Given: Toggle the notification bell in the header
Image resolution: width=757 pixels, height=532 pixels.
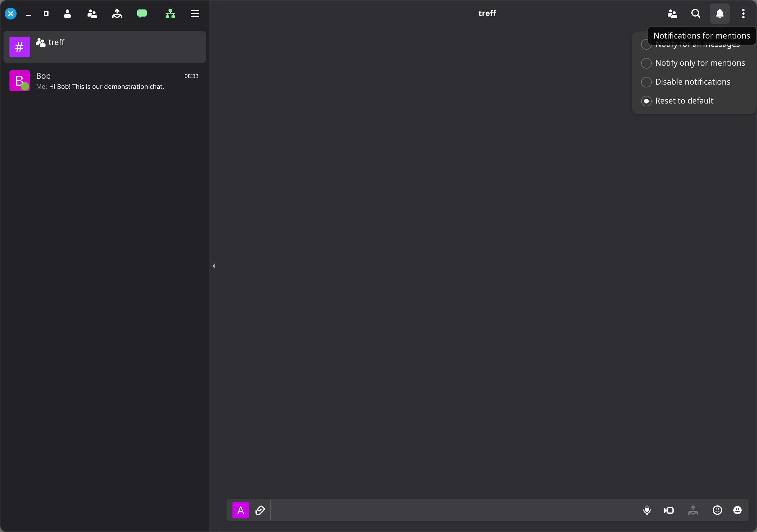Looking at the screenshot, I should click(719, 14).
